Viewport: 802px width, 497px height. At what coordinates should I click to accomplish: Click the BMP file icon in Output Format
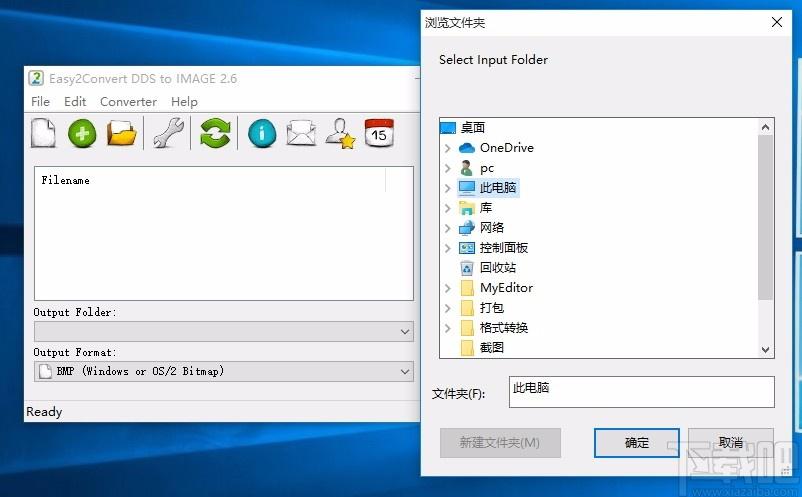click(46, 371)
